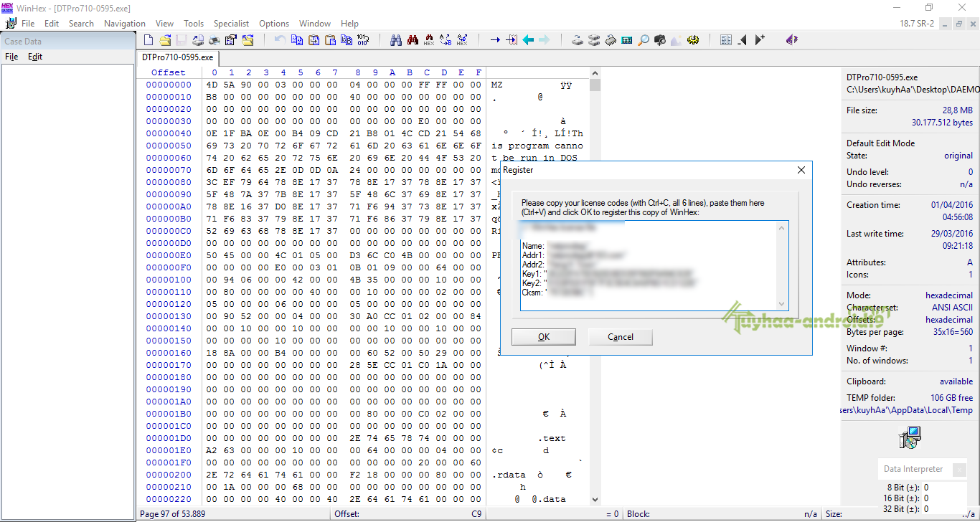Click the "106 GB free" TEMP folder value
The width and height of the screenshot is (980, 522).
(952, 398)
